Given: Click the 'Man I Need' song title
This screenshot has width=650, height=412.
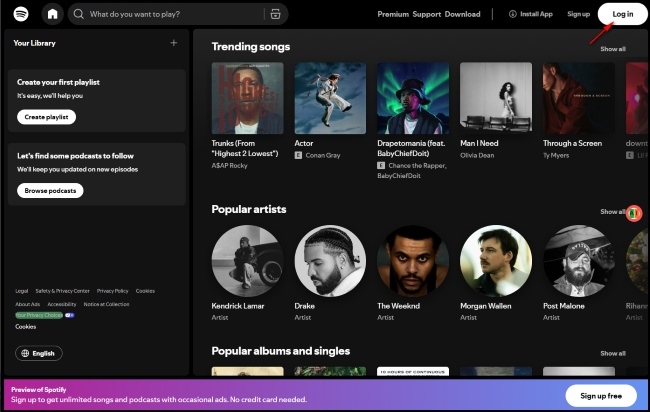Looking at the screenshot, I should [479, 143].
